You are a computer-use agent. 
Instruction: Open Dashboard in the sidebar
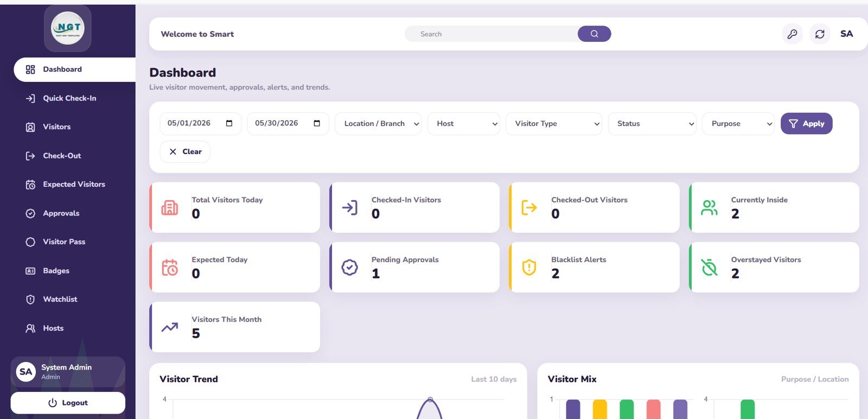(x=74, y=69)
